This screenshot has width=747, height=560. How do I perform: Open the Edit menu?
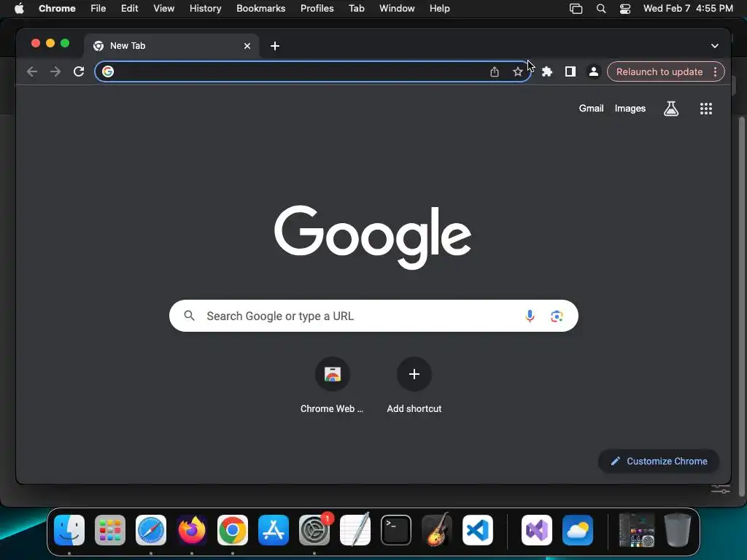coord(130,8)
